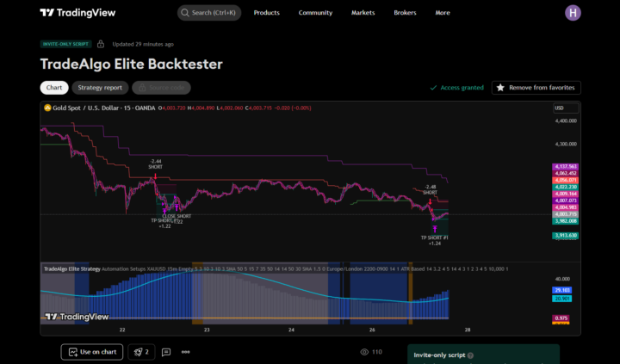Open the user profile avatar H
The height and width of the screenshot is (364, 620).
[x=573, y=13]
